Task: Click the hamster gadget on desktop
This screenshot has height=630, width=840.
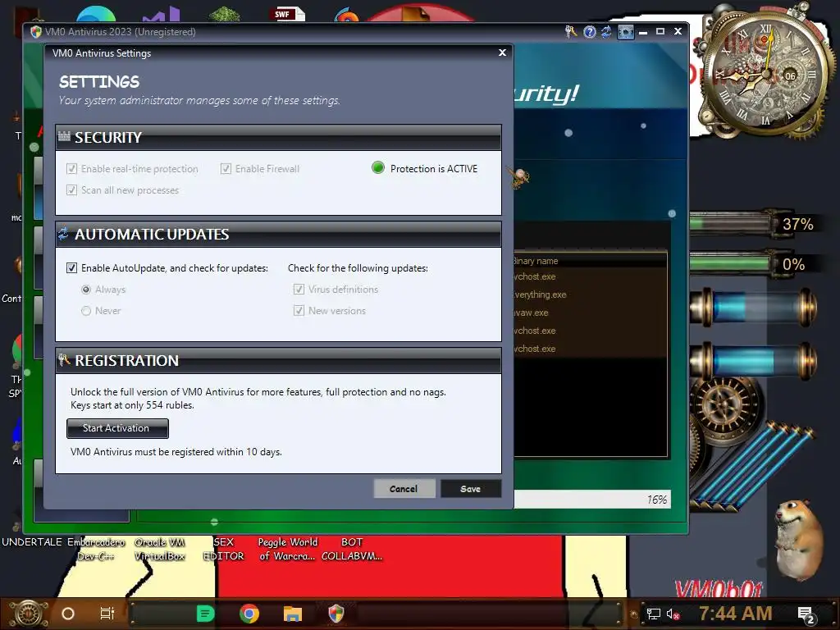Action: tap(799, 538)
